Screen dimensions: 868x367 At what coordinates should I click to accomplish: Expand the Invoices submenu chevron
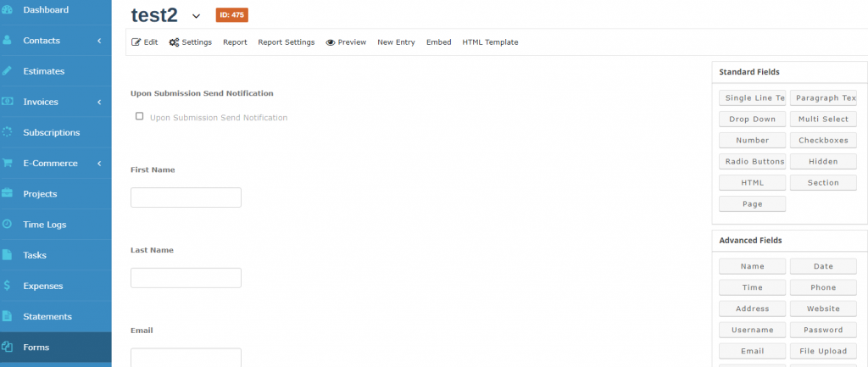click(x=99, y=102)
